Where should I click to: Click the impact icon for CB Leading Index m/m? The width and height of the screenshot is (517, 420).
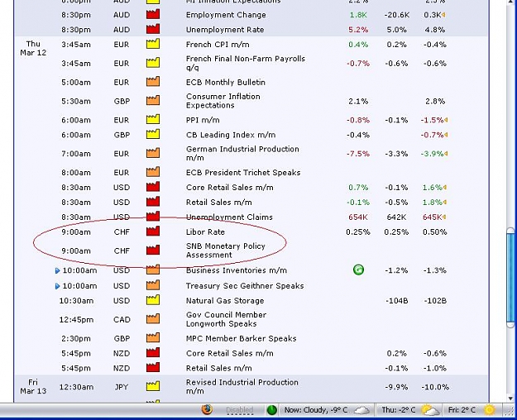[153, 134]
